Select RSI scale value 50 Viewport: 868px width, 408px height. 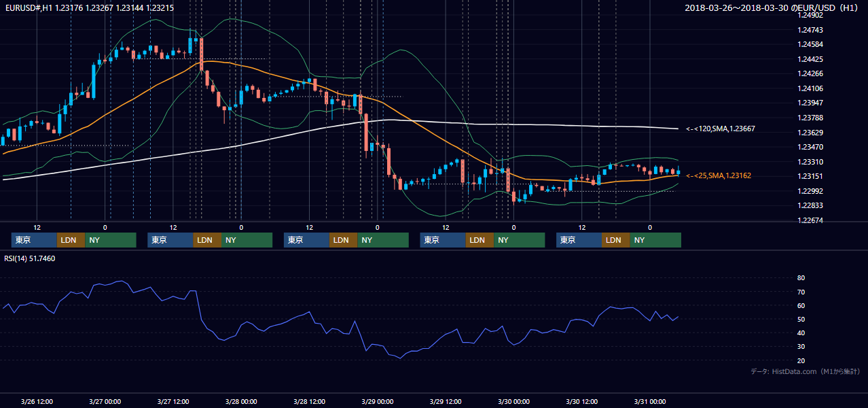pyautogui.click(x=801, y=319)
